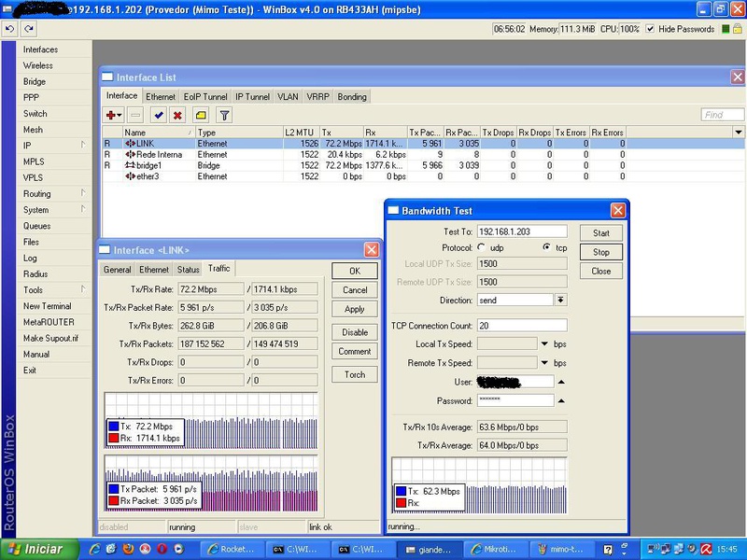The width and height of the screenshot is (747, 560).
Task: Click the Torch button
Action: (x=354, y=374)
